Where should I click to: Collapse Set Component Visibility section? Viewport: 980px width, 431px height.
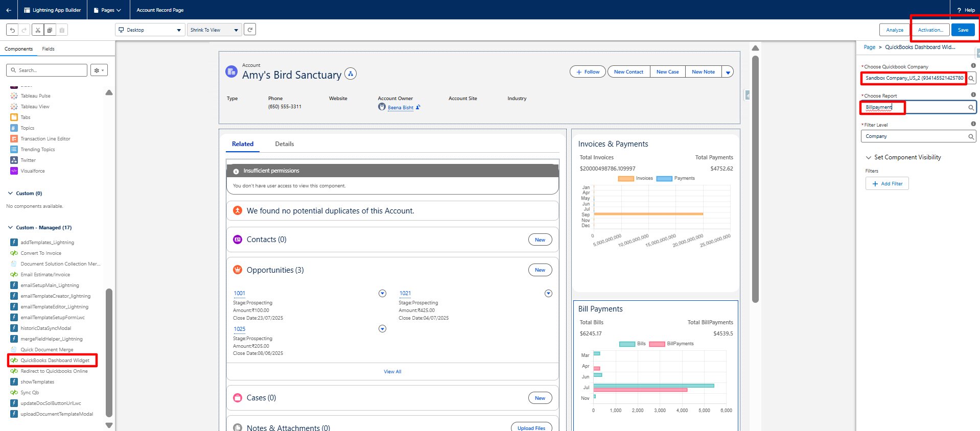pos(869,158)
